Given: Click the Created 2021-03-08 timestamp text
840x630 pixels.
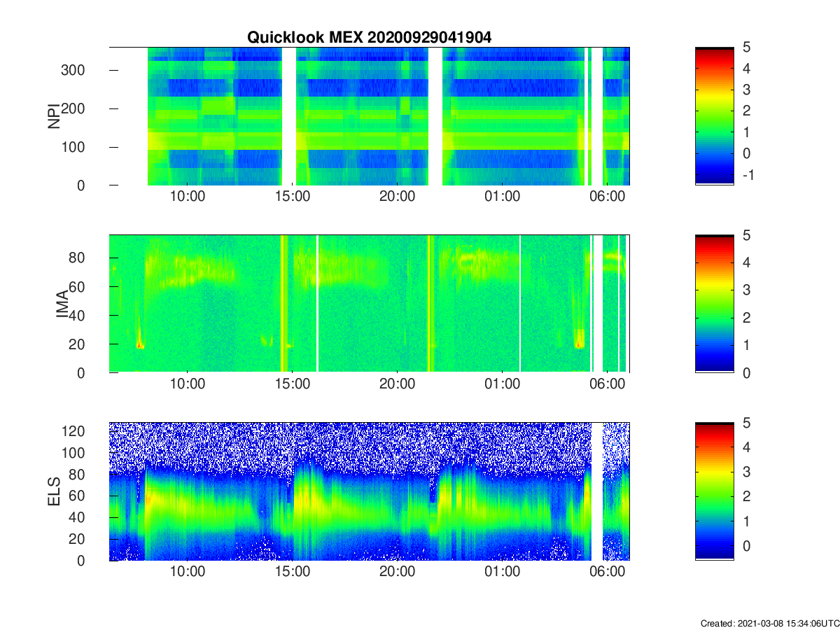Looking at the screenshot, I should coord(770,623).
